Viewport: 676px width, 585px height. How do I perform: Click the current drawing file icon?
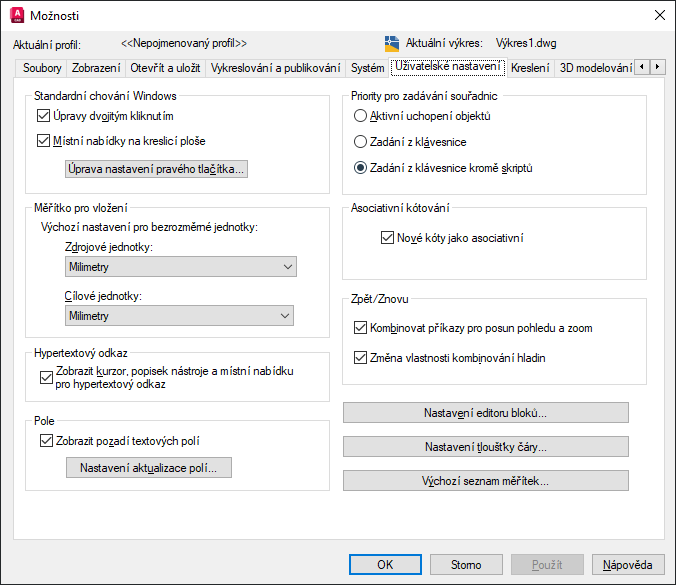point(392,43)
